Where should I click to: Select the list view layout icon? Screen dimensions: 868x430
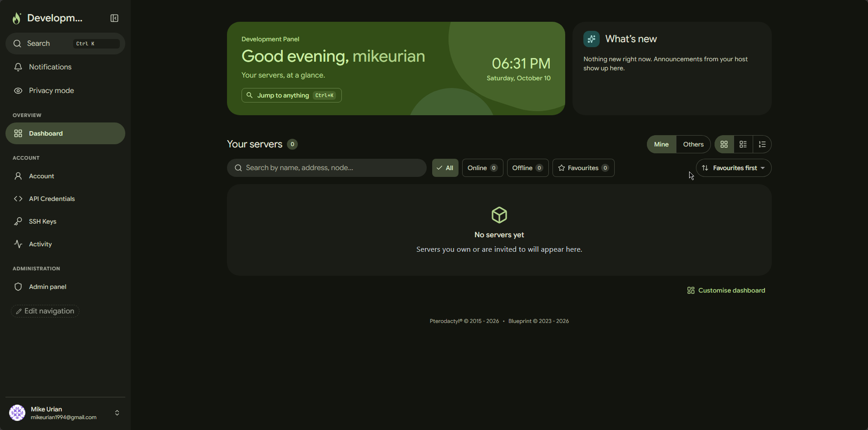click(762, 144)
